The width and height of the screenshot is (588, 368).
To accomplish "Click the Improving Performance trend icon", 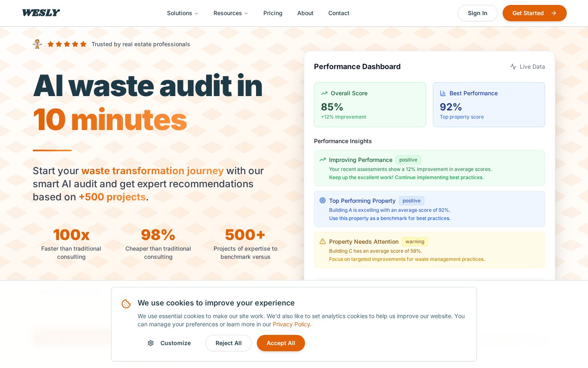I will pos(323,160).
